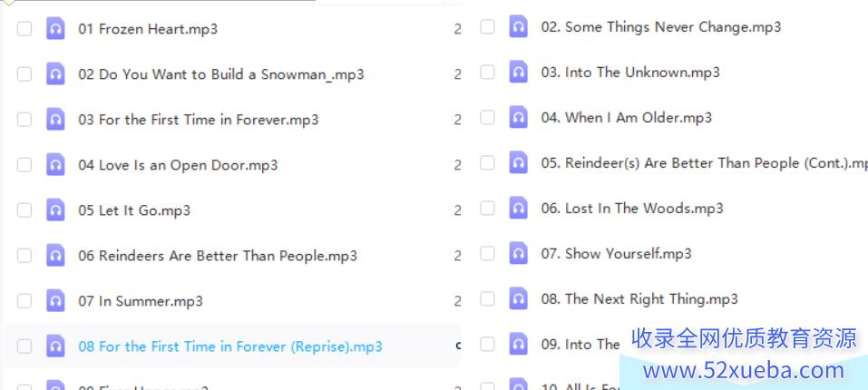
Task: Click the headphone icon beside 05 Let It Go.mp3
Action: coord(55,210)
